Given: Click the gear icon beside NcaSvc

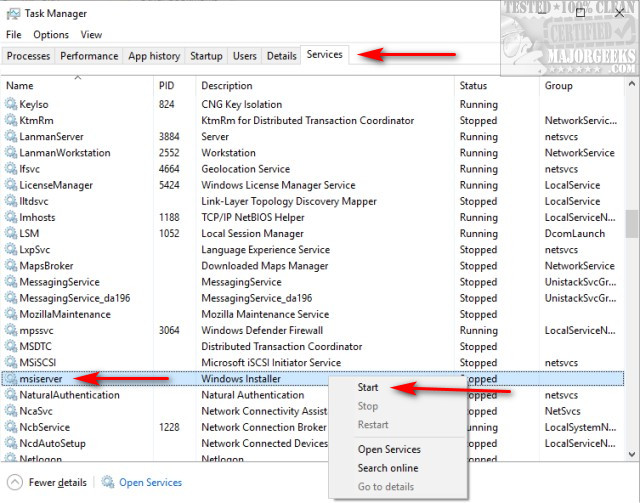Looking at the screenshot, I should pos(11,411).
